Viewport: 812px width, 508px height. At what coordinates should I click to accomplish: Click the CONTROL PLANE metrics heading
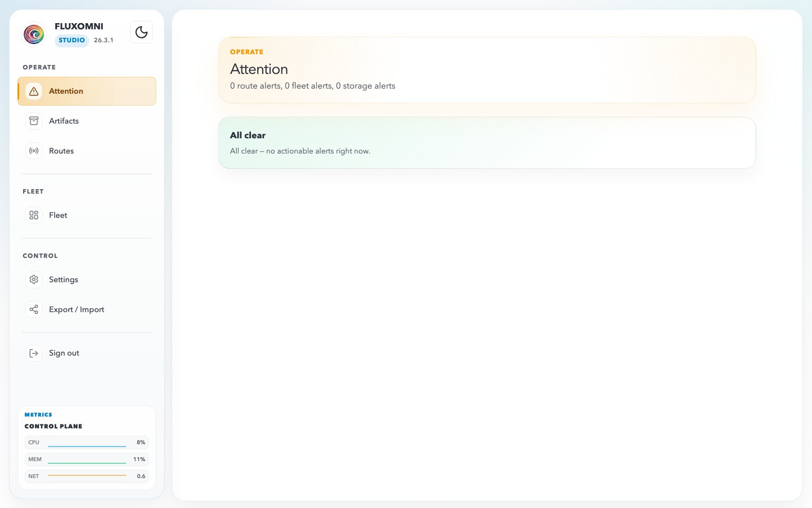tap(54, 426)
